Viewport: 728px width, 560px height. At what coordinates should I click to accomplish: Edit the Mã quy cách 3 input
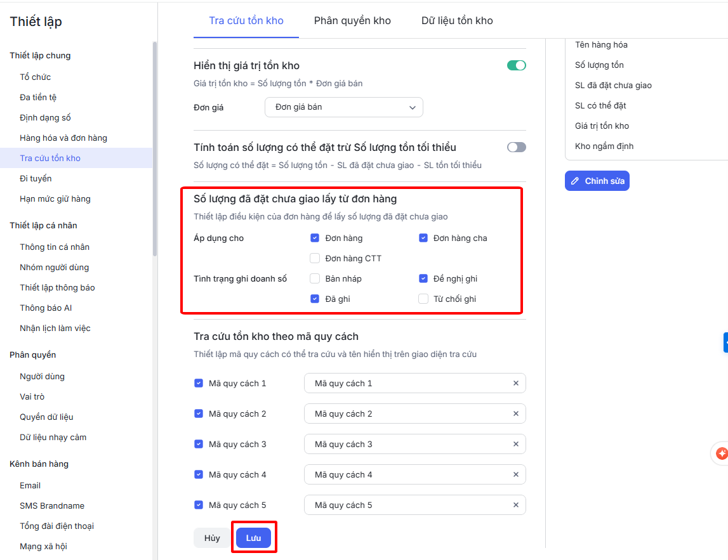pyautogui.click(x=414, y=444)
